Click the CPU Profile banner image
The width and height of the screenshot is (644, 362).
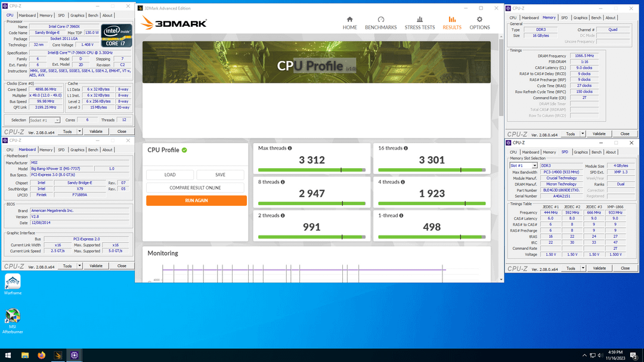pos(316,62)
